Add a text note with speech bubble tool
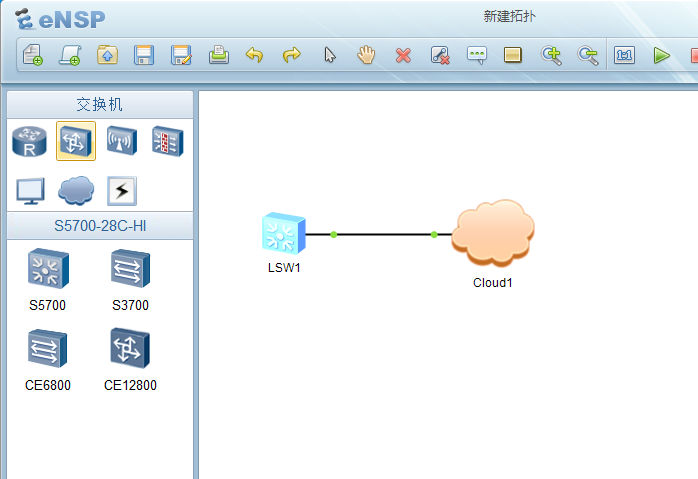This screenshot has height=479, width=698. click(477, 55)
